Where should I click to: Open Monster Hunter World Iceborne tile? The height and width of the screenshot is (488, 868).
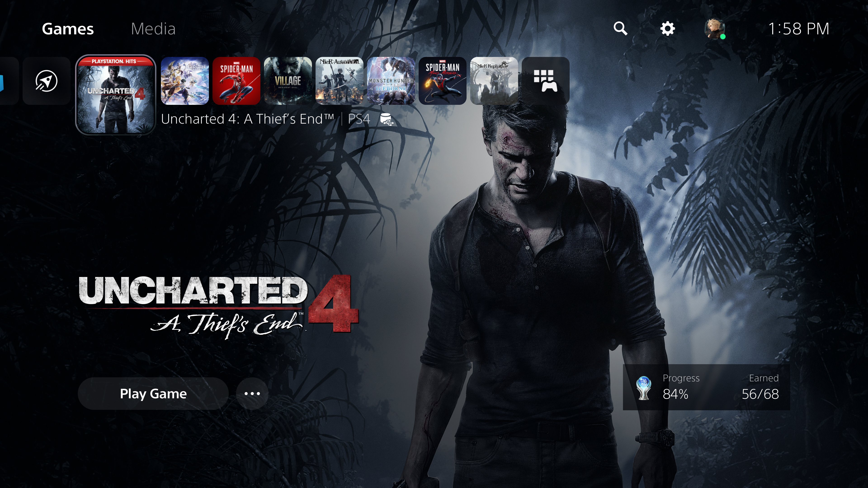tap(391, 81)
